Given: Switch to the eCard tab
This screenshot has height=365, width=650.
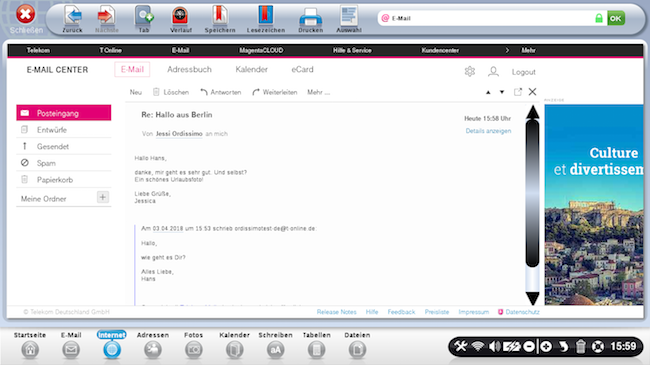Looking at the screenshot, I should tap(302, 69).
